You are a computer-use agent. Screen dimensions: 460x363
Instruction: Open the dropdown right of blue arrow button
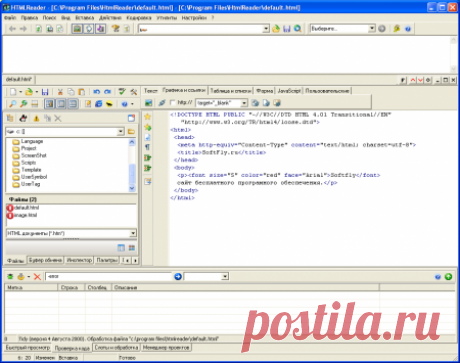coord(225,276)
